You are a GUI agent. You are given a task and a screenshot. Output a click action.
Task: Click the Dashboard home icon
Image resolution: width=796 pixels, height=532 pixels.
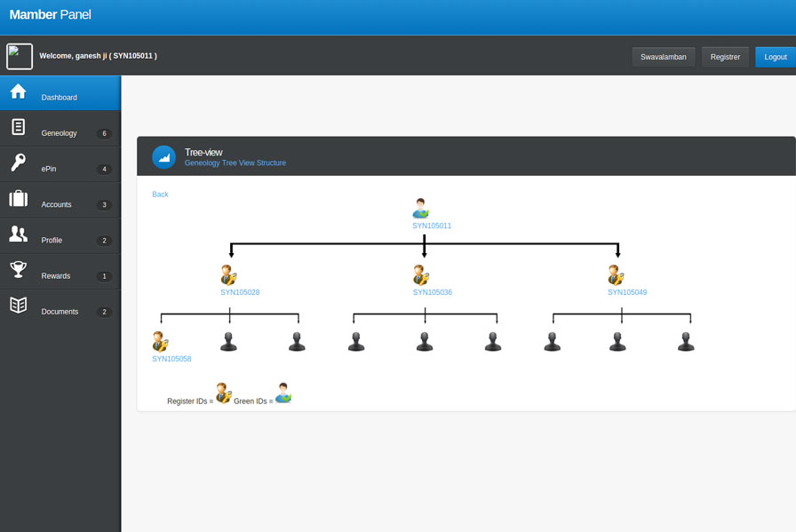[19, 91]
